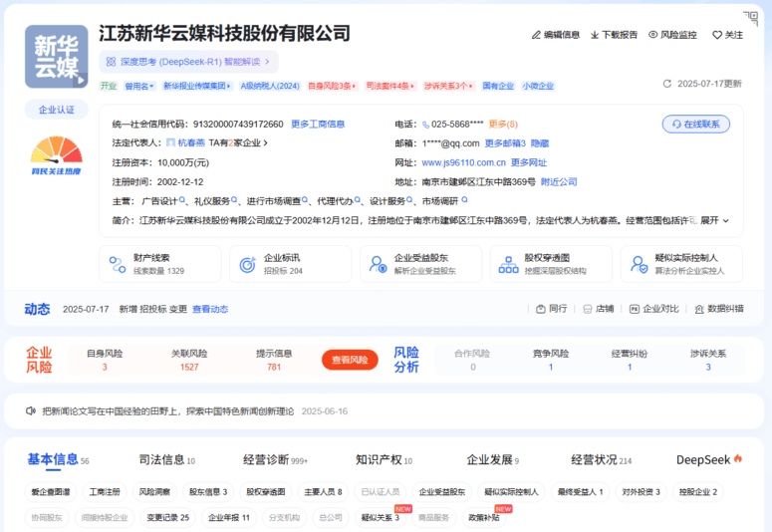Select the 变更记录 25 pill

(x=168, y=517)
